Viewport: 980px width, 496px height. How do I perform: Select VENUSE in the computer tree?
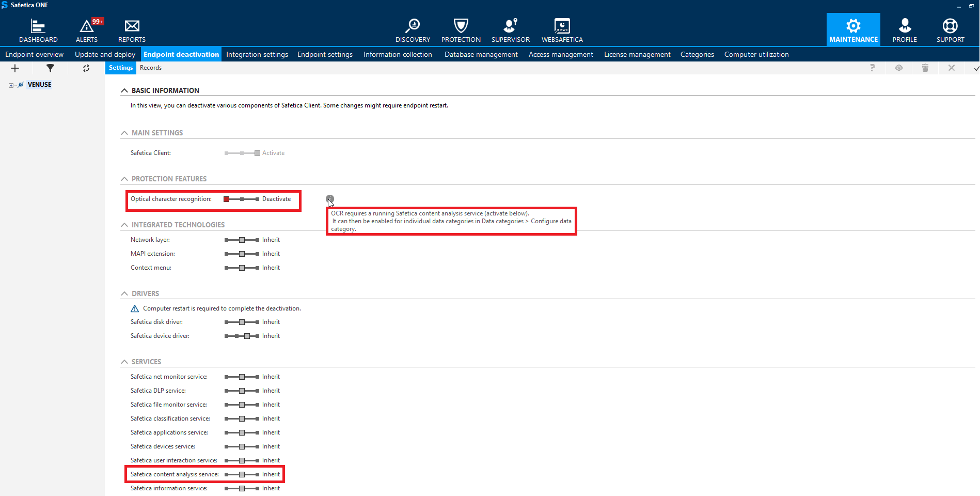tap(39, 85)
